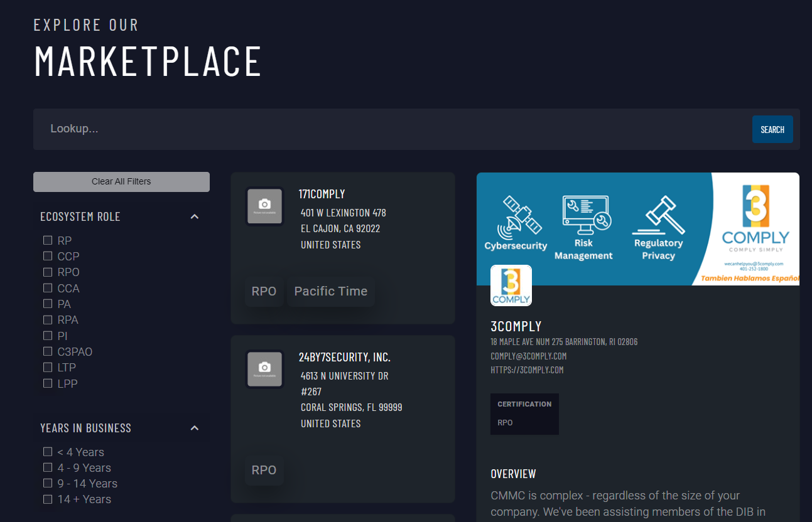Click the RPO tag on 171Comply card
812x522 pixels.
point(264,291)
